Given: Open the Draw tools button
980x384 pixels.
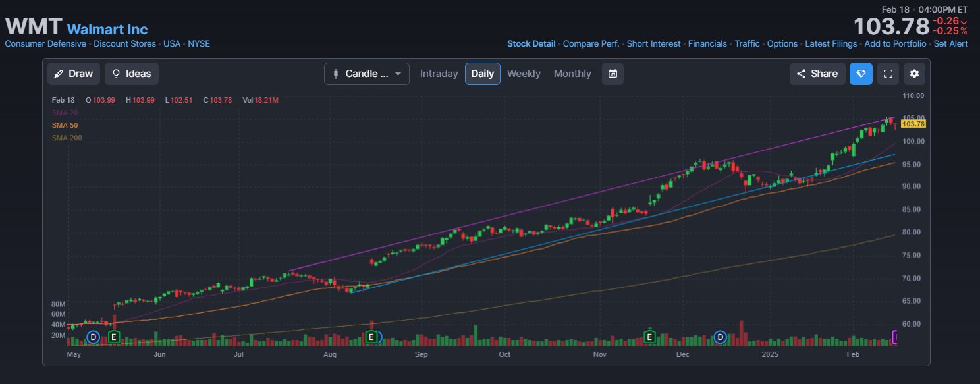Looking at the screenshot, I should pyautogui.click(x=74, y=74).
